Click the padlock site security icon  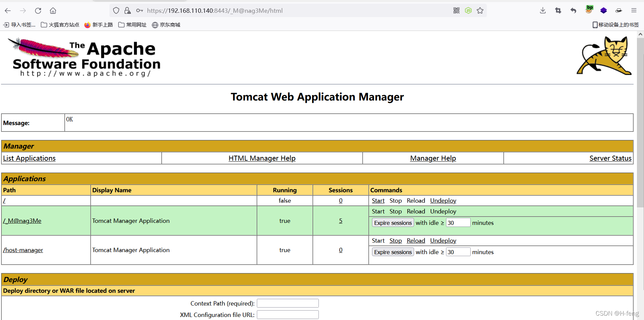pos(127,11)
